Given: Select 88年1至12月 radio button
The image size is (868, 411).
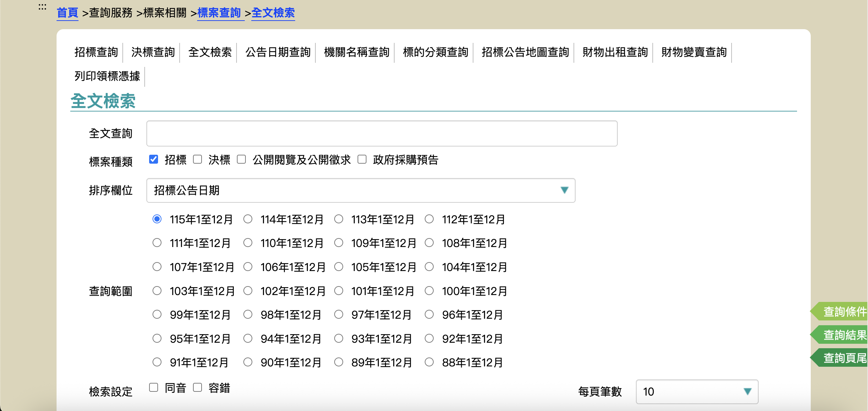Looking at the screenshot, I should (x=429, y=362).
